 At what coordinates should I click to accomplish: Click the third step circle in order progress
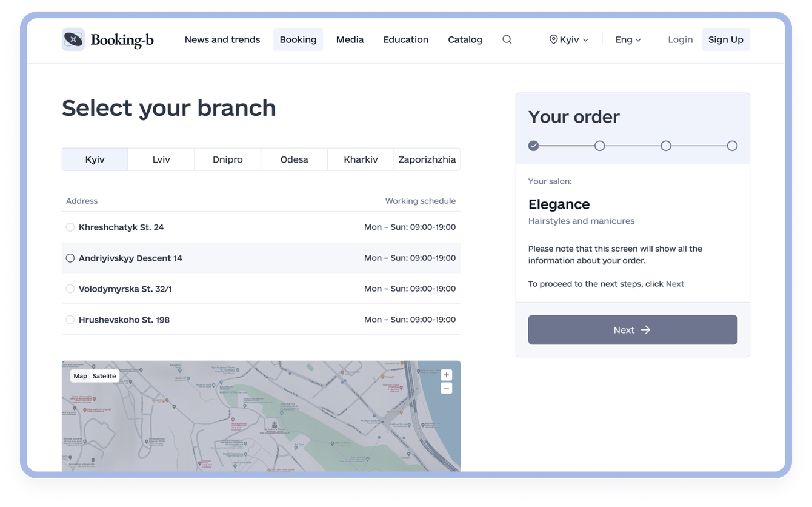tap(666, 146)
